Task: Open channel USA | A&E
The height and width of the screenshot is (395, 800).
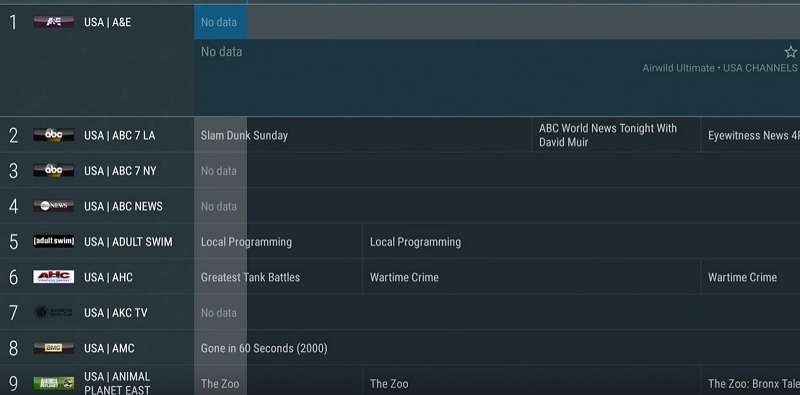Action: point(108,22)
